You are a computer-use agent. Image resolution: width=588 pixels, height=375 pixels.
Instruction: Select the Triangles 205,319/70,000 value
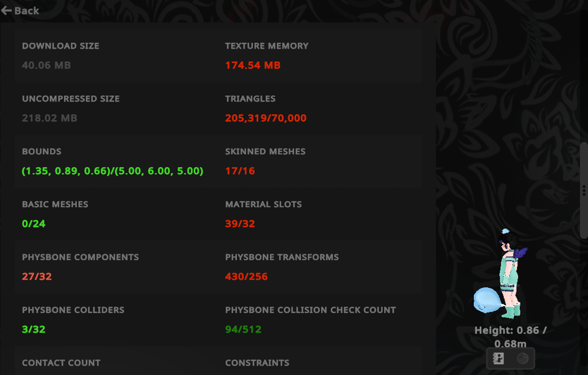tap(266, 118)
